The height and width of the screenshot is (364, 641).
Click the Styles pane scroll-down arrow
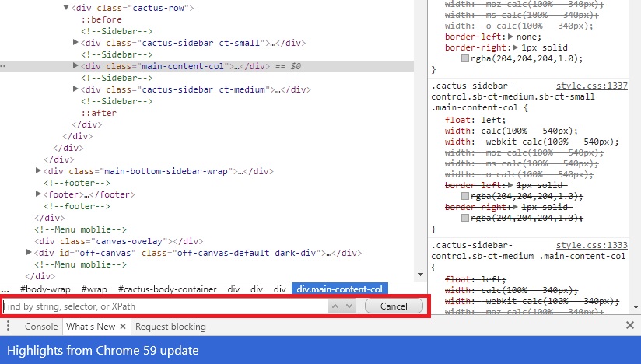[636, 306]
